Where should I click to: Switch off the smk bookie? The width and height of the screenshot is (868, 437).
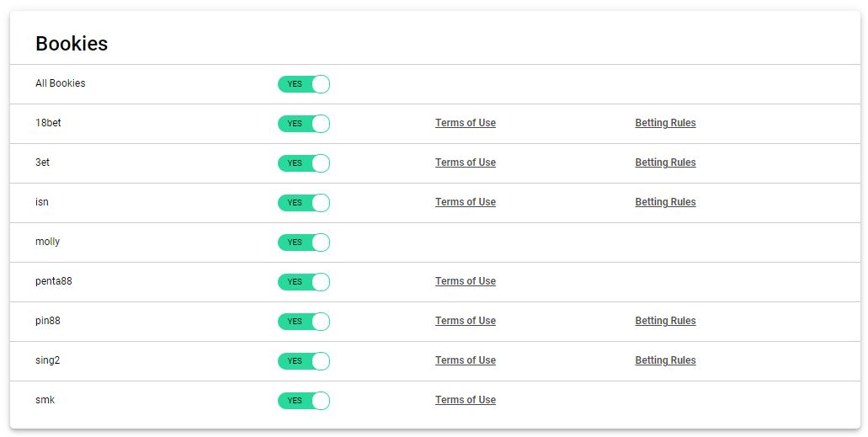pos(304,401)
